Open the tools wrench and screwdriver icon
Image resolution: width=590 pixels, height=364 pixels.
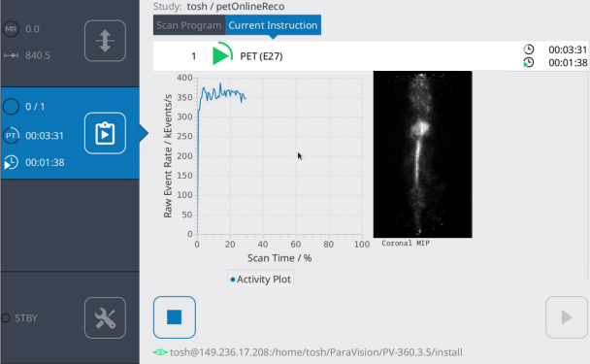point(105,317)
